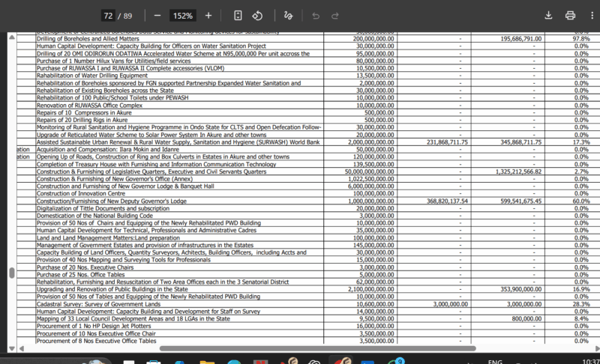The height and width of the screenshot is (364, 600).
Task: Click the zoom out minus button
Action: (157, 15)
